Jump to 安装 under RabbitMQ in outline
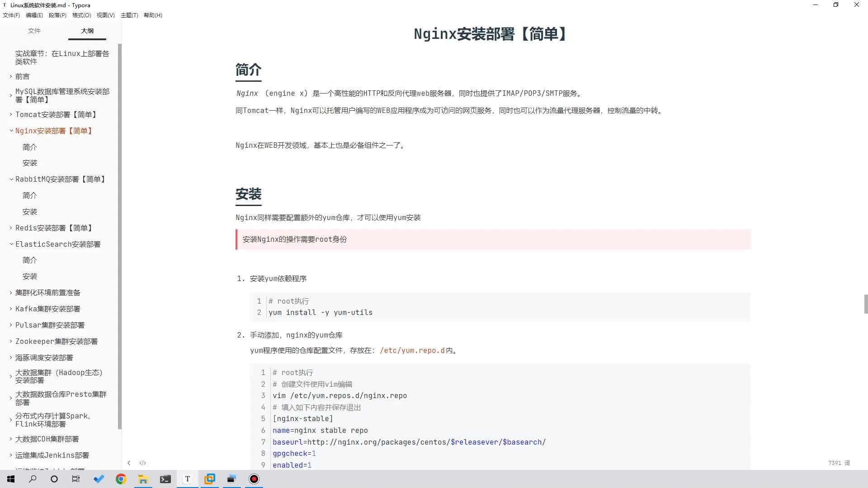The width and height of the screenshot is (868, 488). pyautogui.click(x=30, y=212)
